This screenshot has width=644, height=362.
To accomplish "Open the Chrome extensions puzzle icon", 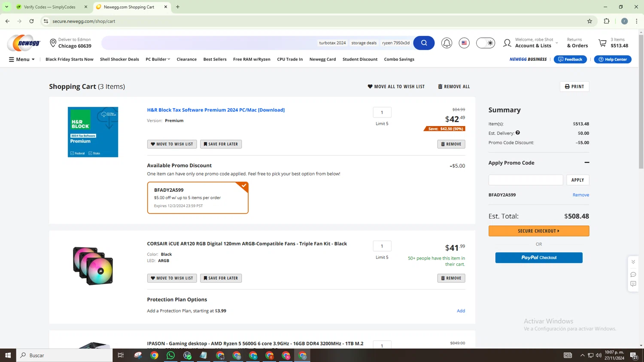I will click(607, 21).
